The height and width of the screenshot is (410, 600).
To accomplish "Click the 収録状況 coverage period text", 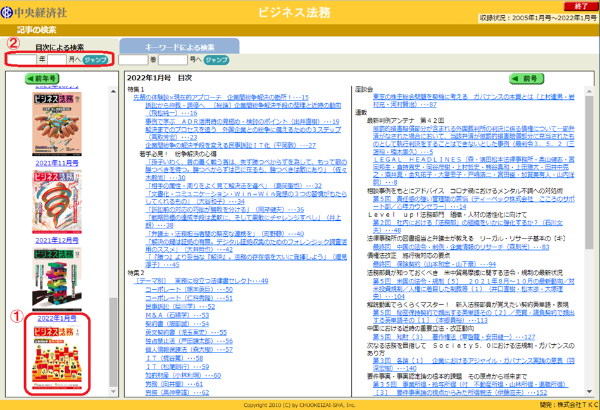I will coord(538,18).
